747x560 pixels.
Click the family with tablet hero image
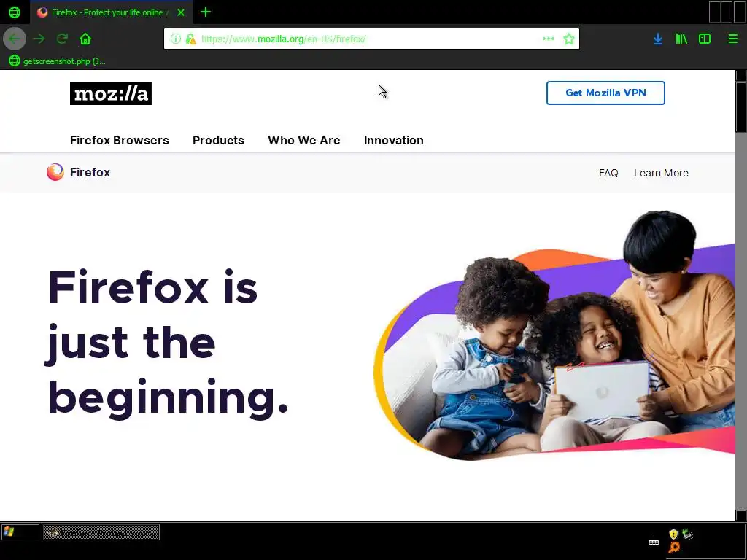(554, 335)
